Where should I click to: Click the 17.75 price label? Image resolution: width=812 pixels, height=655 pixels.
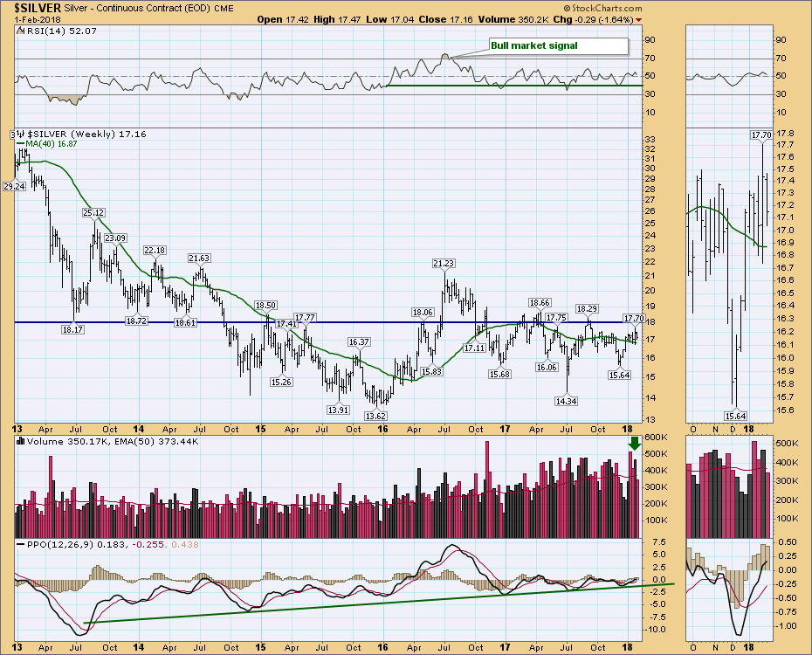point(556,317)
